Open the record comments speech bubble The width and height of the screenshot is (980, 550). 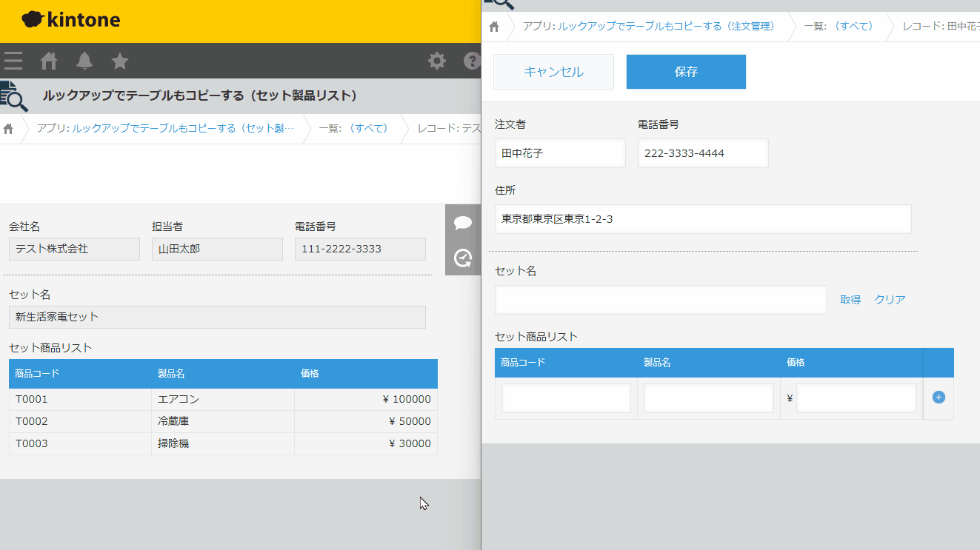click(463, 223)
